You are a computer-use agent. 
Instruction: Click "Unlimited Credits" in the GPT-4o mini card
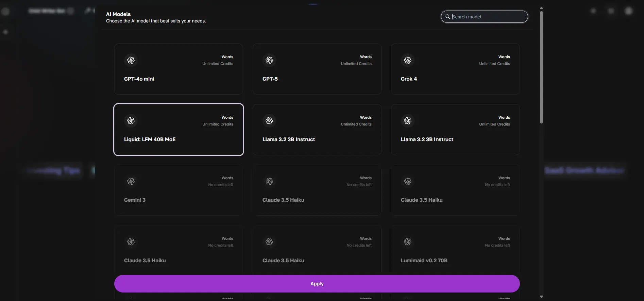218,64
